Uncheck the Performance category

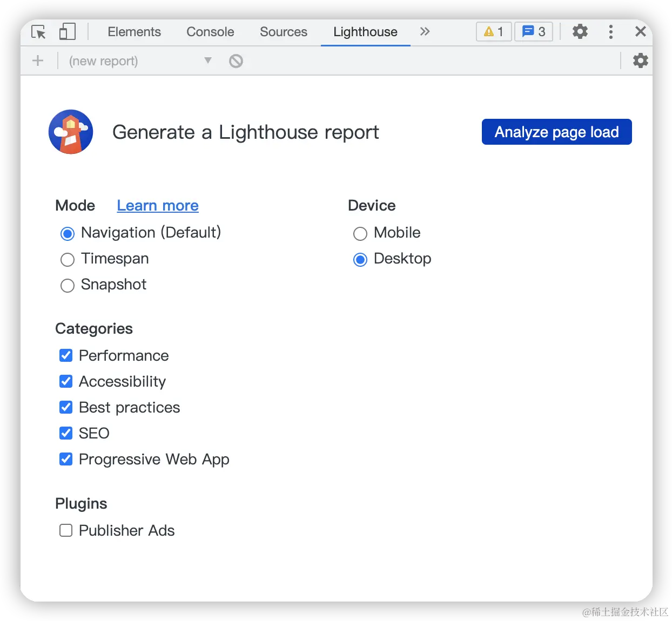(x=66, y=355)
